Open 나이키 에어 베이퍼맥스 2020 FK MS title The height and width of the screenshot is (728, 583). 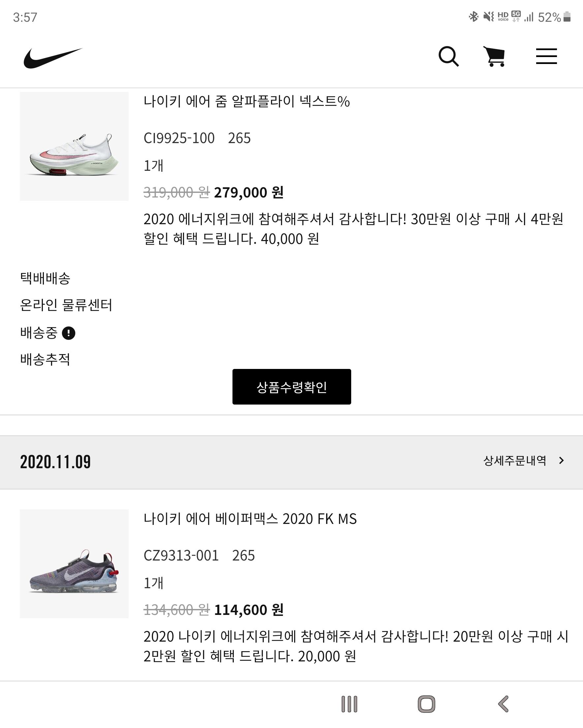click(250, 519)
